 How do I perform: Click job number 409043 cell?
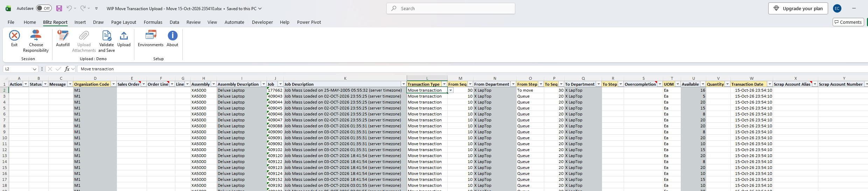[275, 96]
